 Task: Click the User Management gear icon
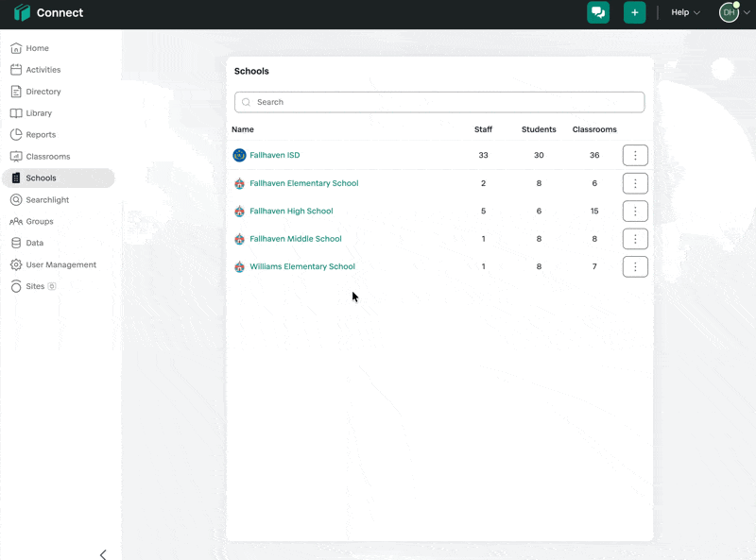coord(16,265)
